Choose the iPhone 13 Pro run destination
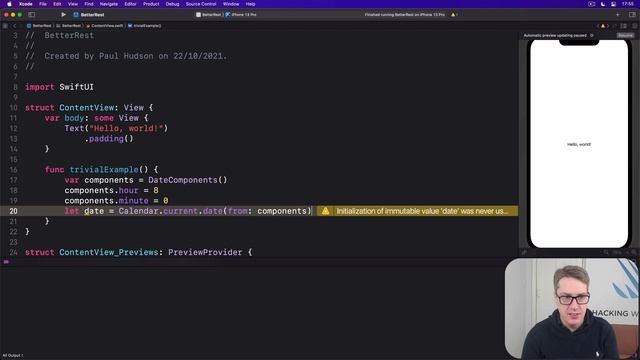640x360 pixels. point(241,15)
